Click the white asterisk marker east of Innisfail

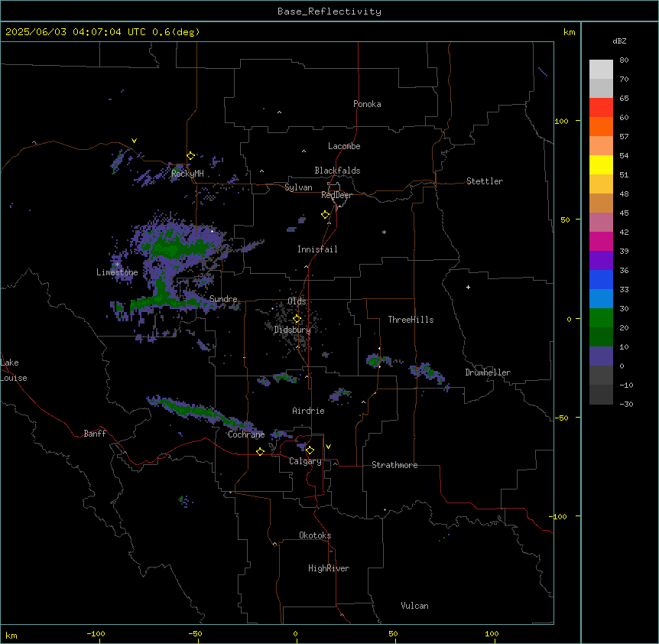pyautogui.click(x=384, y=232)
